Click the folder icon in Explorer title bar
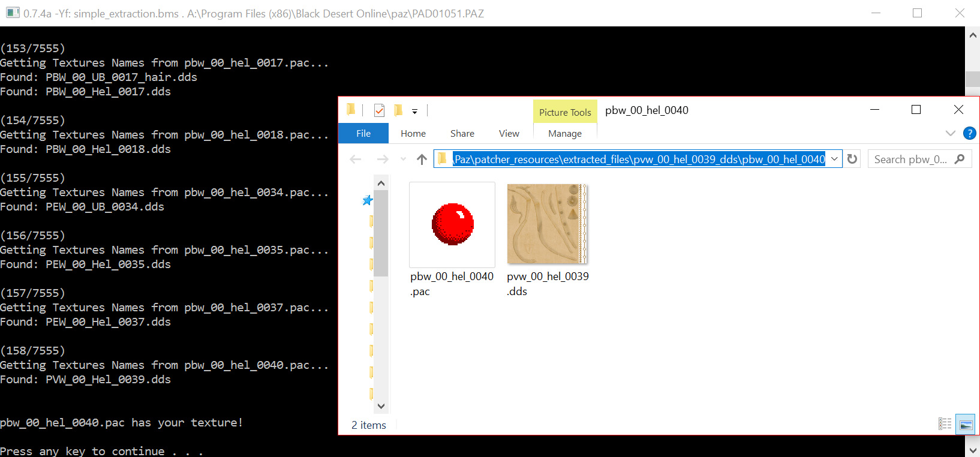 click(351, 109)
